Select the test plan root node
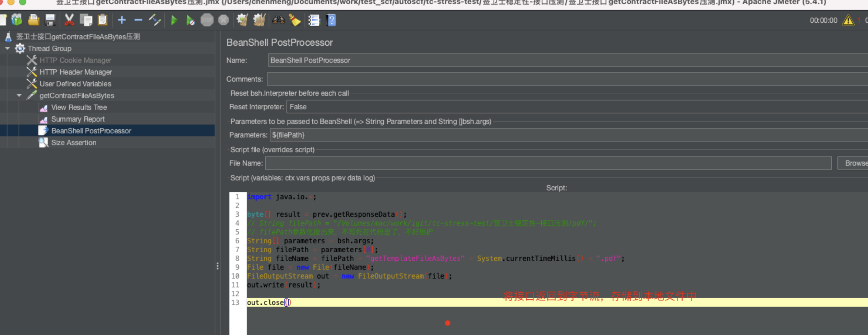The height and width of the screenshot is (335, 868). 78,37
